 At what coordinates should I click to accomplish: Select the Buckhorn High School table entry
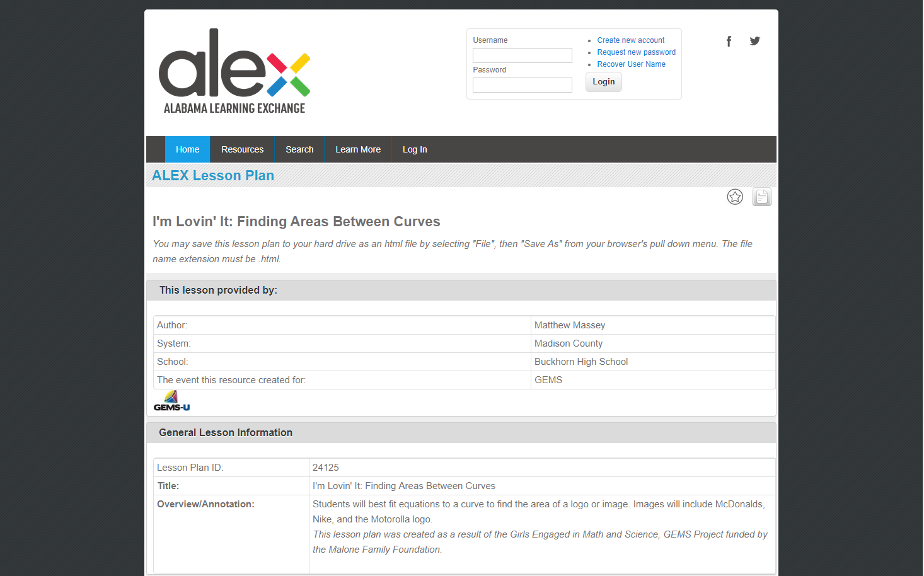[580, 361]
